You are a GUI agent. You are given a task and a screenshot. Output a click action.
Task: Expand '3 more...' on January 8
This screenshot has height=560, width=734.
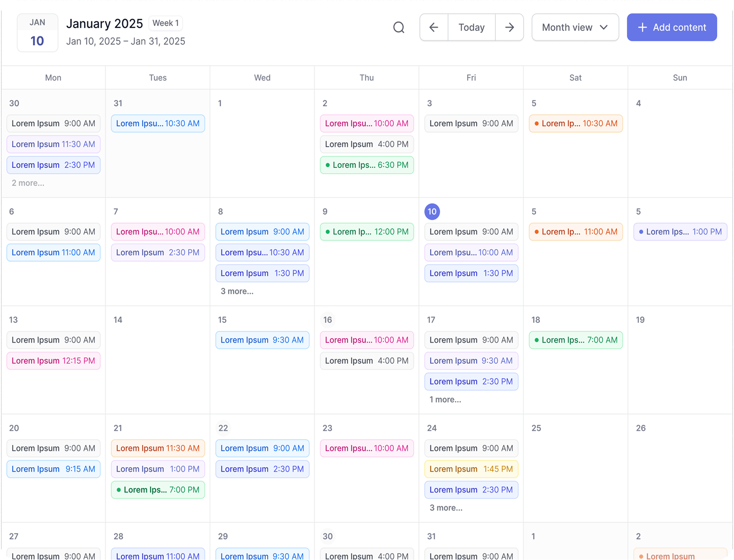237,291
